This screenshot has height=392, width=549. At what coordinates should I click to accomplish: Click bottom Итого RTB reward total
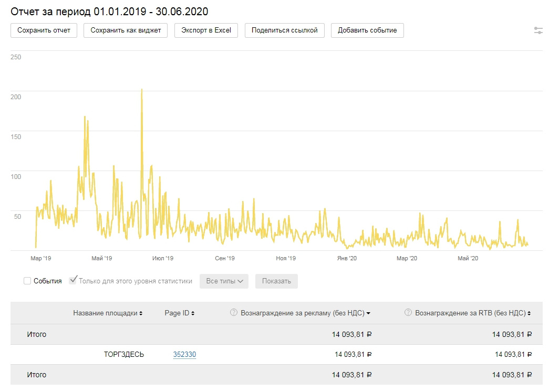pyautogui.click(x=512, y=375)
